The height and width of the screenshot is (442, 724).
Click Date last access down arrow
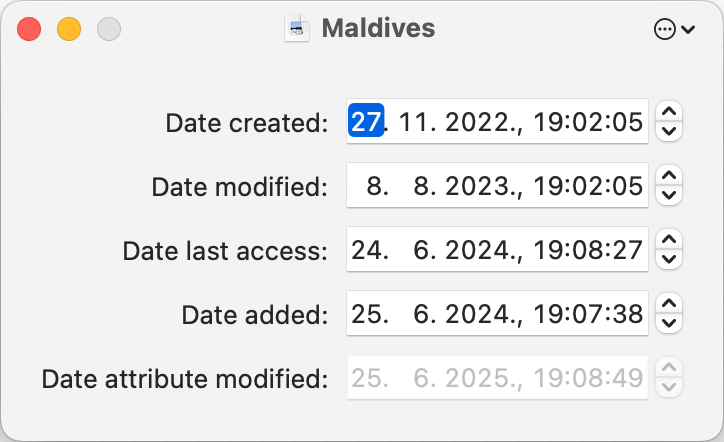tap(669, 259)
